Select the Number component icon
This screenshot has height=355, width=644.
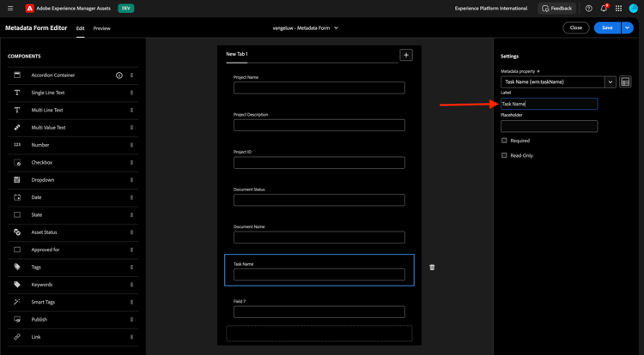coord(17,145)
